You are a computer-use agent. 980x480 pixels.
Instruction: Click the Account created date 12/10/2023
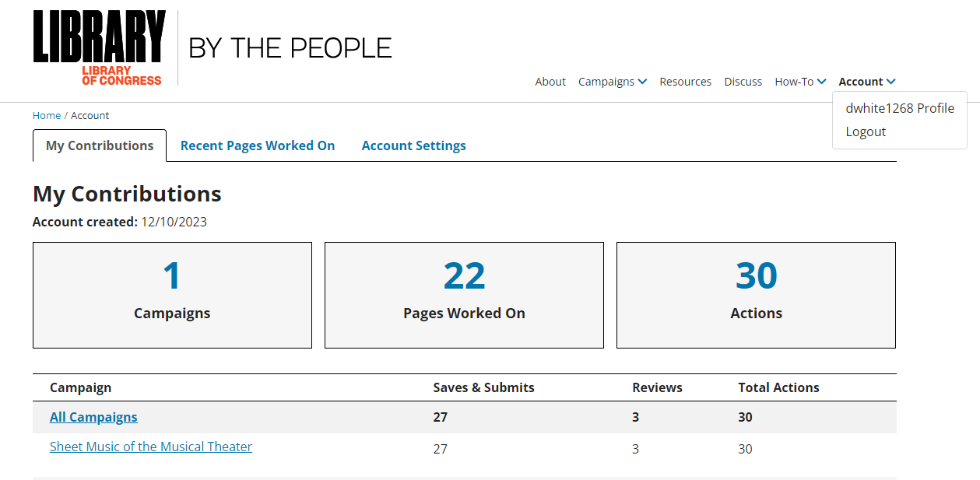point(174,222)
